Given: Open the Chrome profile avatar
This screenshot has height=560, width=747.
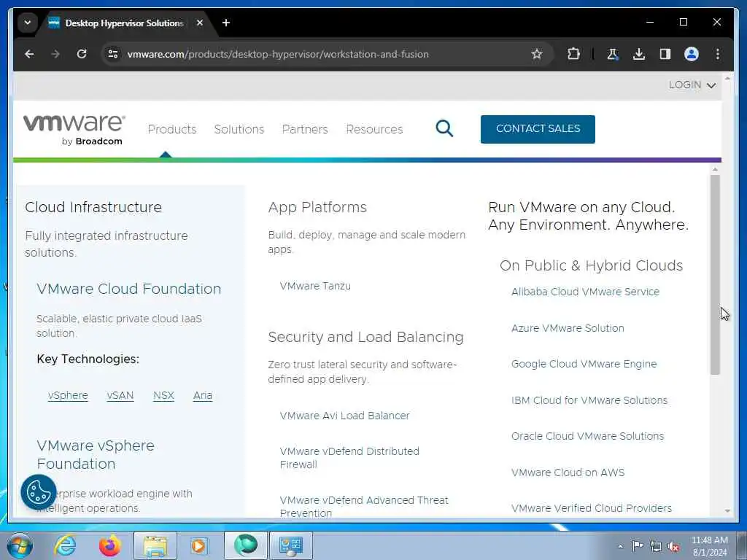Looking at the screenshot, I should [x=692, y=54].
